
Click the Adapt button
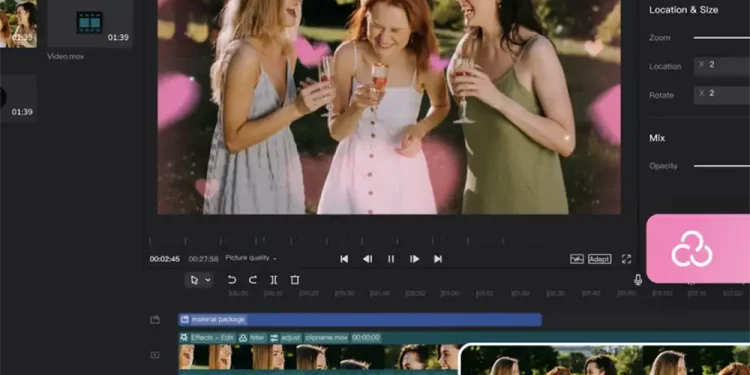[x=600, y=259]
